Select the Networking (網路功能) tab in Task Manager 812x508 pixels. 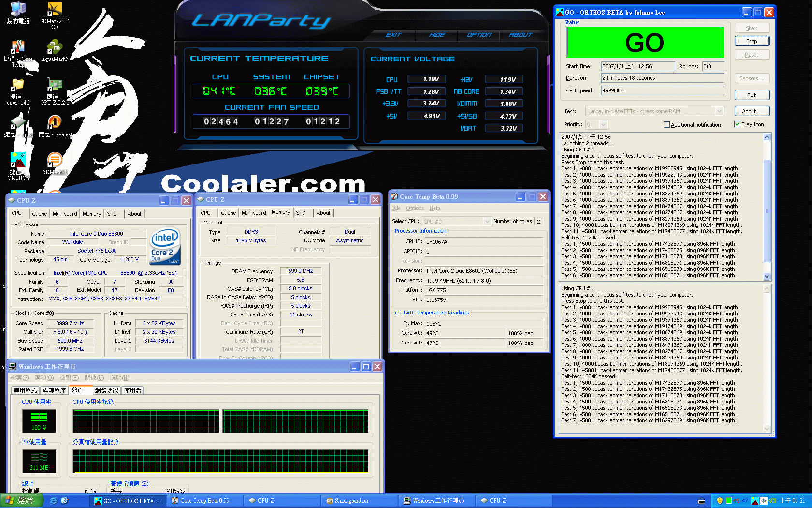(106, 390)
